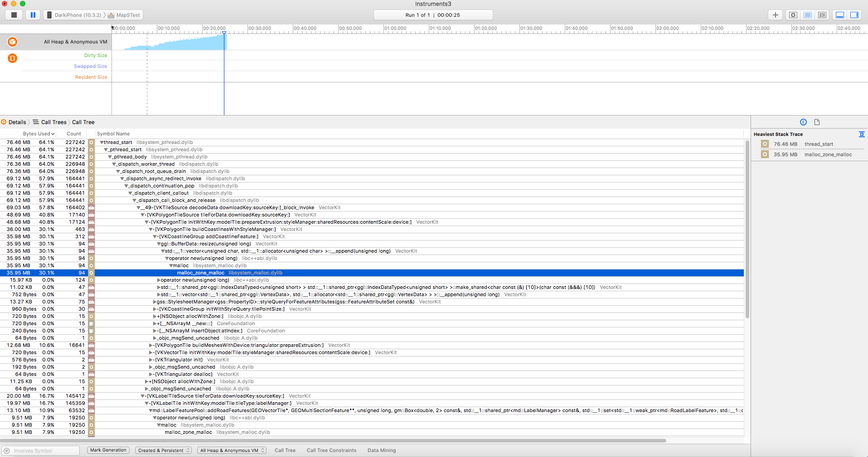This screenshot has width=868, height=457.
Task: Open the Call Tree Constraints options
Action: (331, 450)
